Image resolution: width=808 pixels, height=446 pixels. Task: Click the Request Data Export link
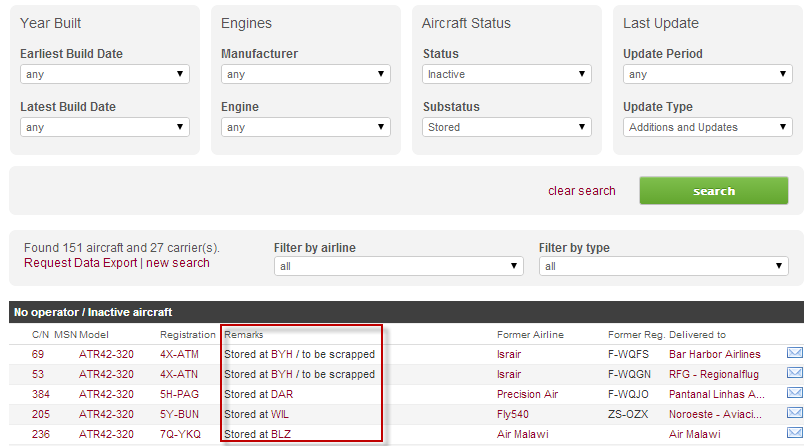coord(81,263)
